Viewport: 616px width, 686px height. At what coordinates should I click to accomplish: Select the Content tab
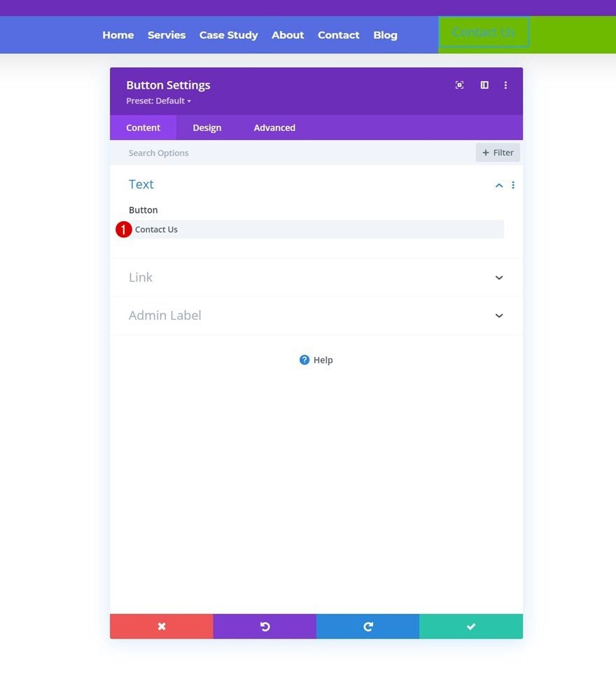coord(143,127)
